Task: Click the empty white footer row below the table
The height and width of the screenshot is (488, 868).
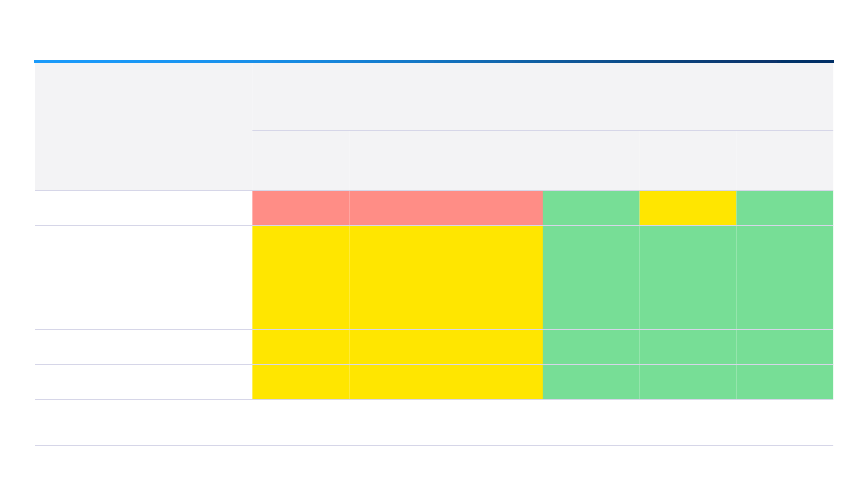Action: (434, 422)
